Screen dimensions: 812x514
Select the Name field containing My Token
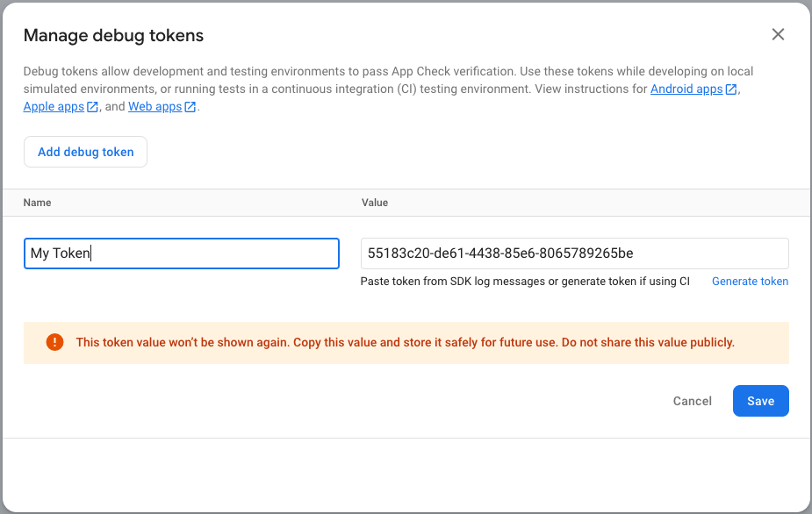[182, 253]
